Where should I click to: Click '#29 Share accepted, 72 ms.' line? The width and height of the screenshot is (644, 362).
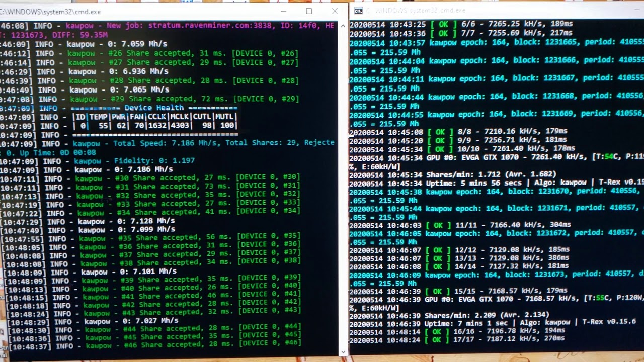click(150, 99)
